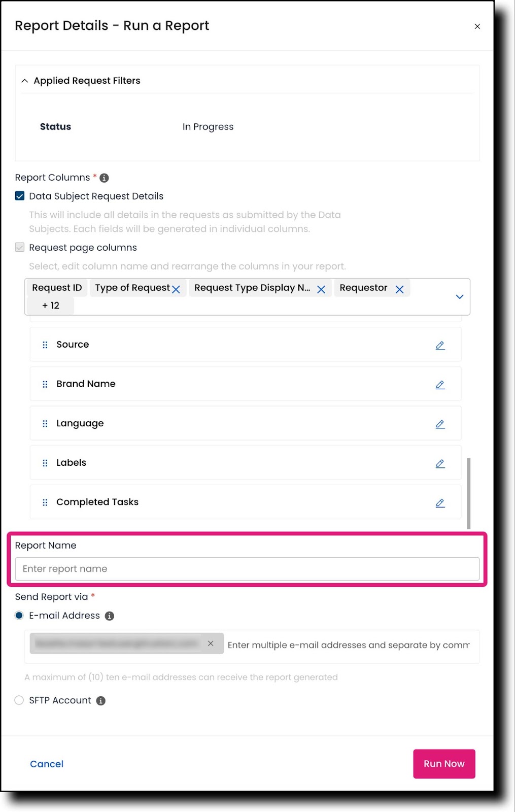Click info icon beside E-mail Address
The image size is (515, 812).
(110, 616)
